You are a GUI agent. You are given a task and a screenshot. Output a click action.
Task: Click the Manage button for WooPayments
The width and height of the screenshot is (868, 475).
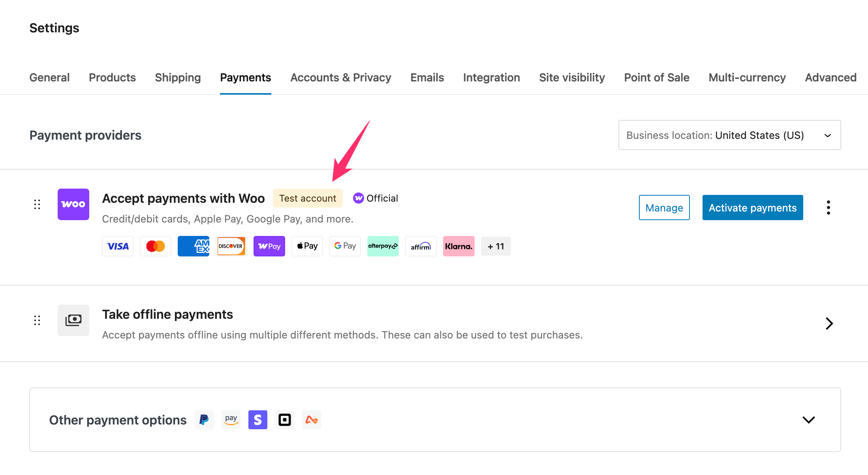pos(664,207)
